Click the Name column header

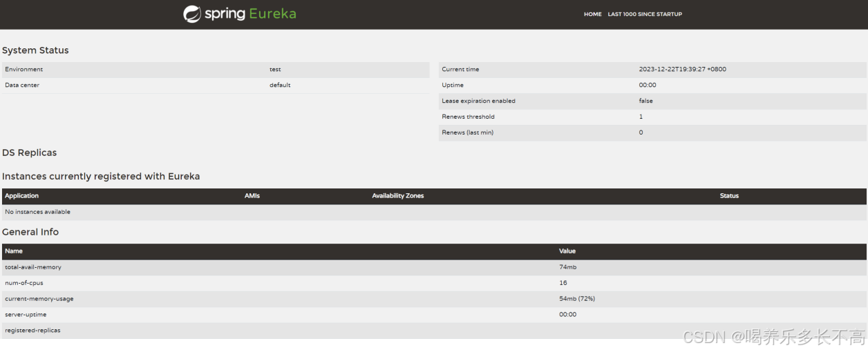click(14, 251)
